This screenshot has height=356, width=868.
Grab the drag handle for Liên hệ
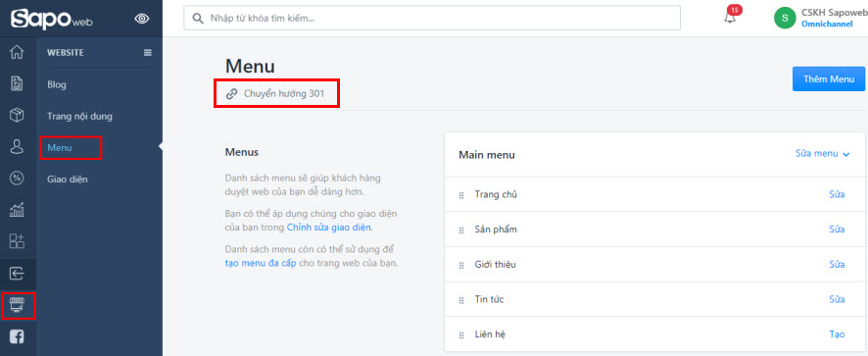(461, 335)
